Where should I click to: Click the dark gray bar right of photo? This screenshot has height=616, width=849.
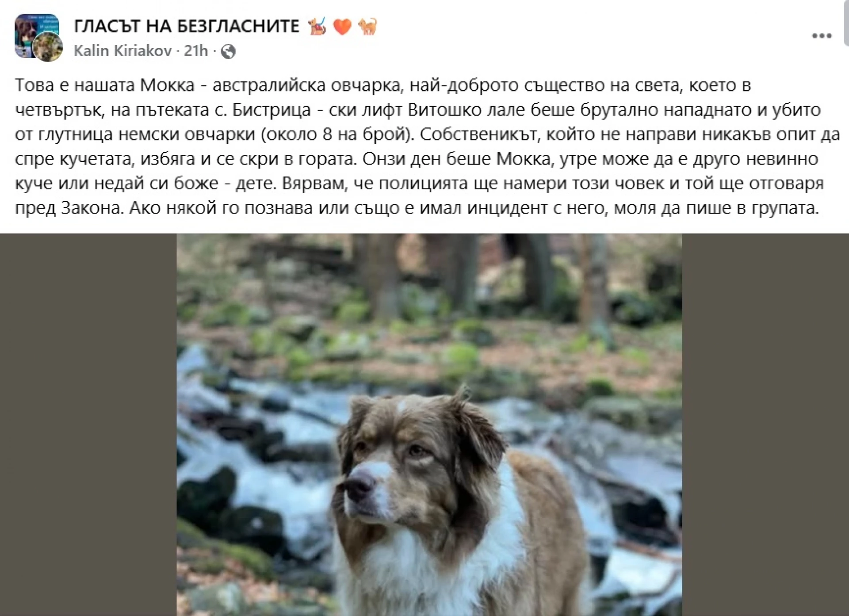click(765, 425)
